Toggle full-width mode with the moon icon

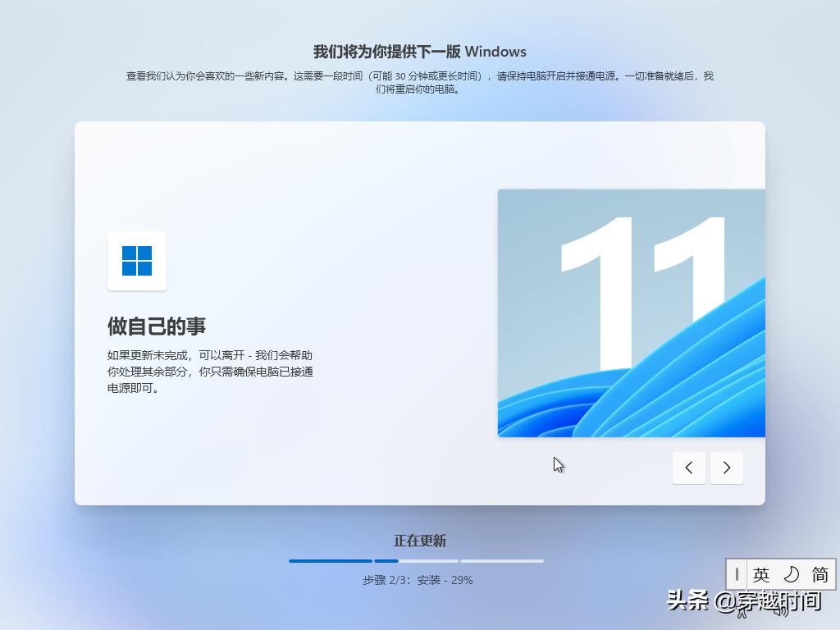click(792, 574)
